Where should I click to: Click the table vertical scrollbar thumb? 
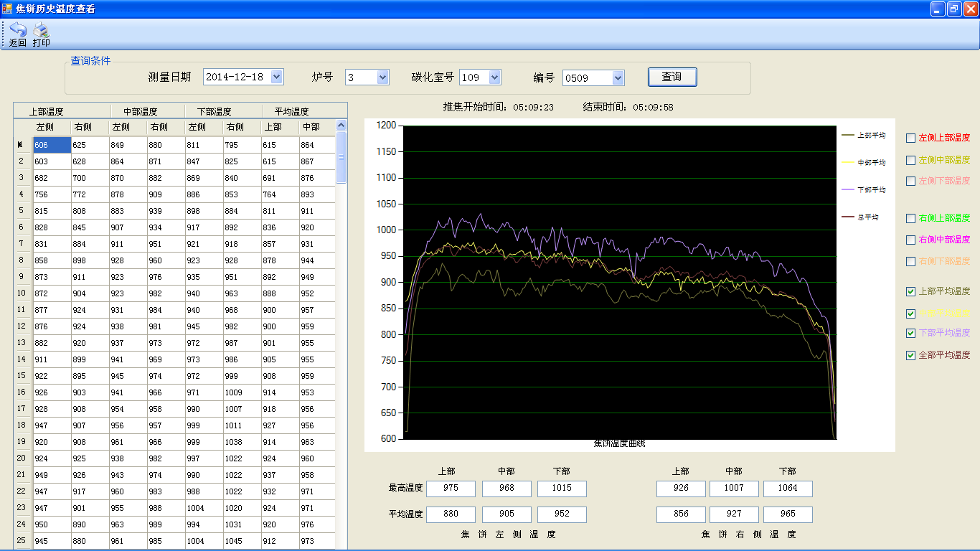341,158
